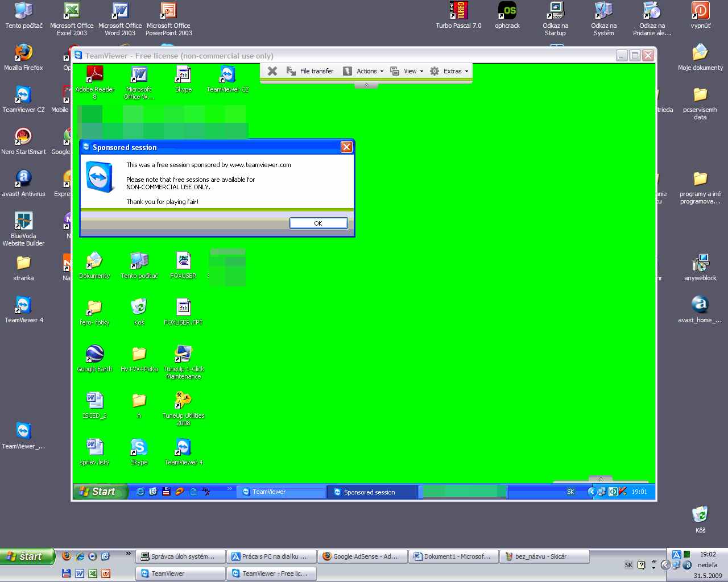Open the sprievlisty document on the remote desktop

coord(94,452)
